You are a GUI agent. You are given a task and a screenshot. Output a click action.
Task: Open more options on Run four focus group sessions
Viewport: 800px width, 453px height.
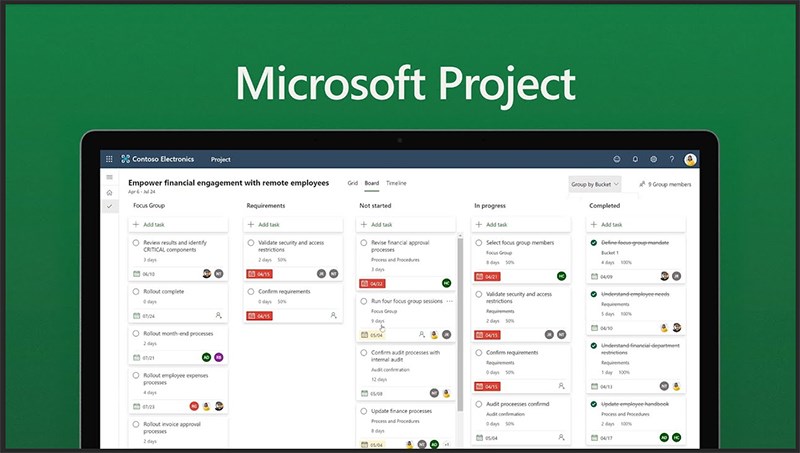click(449, 301)
